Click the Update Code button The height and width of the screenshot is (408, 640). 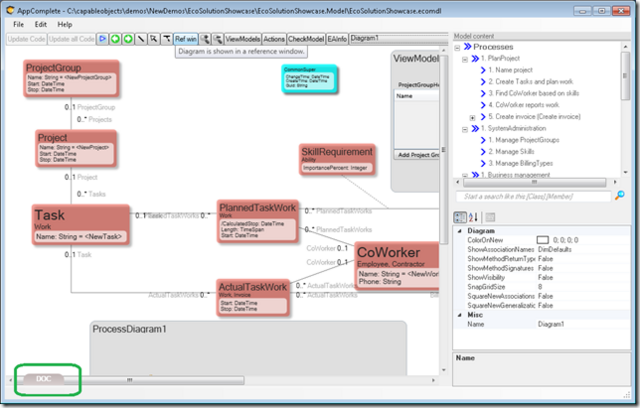[27, 39]
